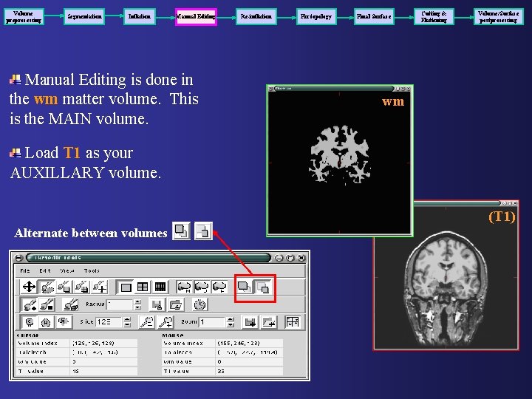532x399 pixels.
Task: Click into the Radius input field
Action: (120, 304)
